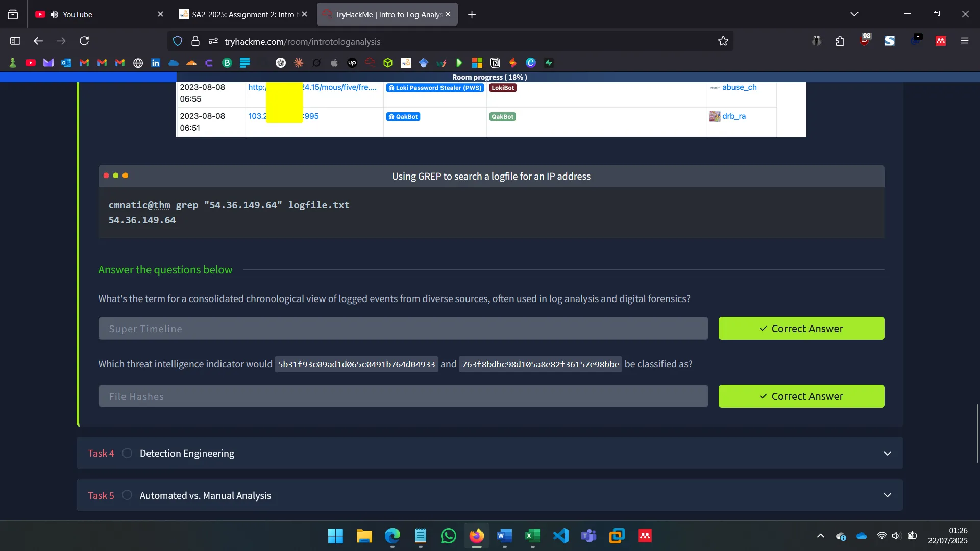Expand Task 5 Automated vs. Manual Analysis
The height and width of the screenshot is (551, 980).
tap(887, 495)
